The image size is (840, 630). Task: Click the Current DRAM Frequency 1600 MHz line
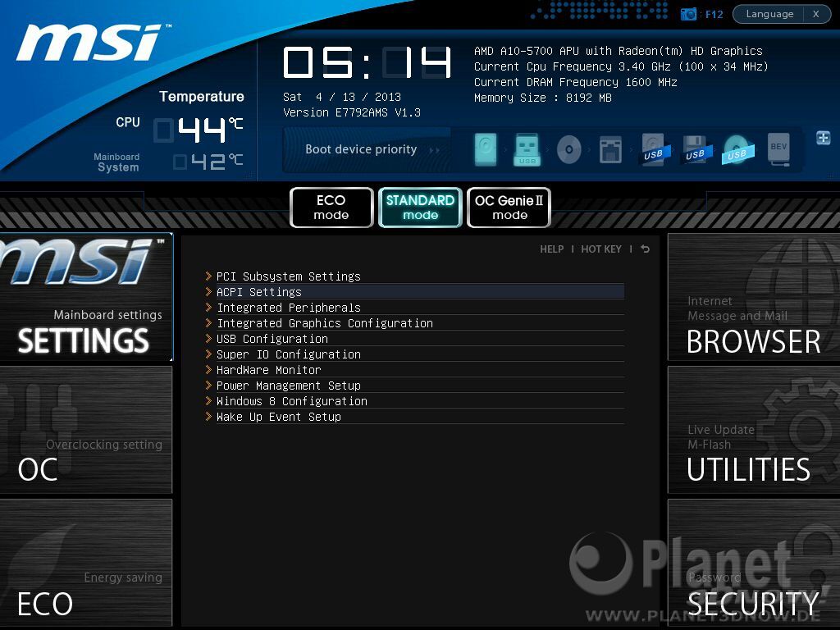click(575, 82)
